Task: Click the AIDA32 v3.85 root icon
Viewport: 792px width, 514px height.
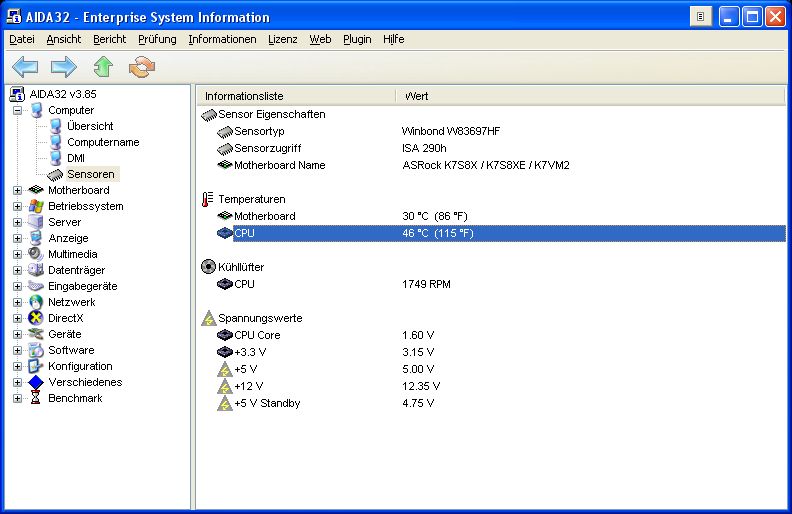Action: pyautogui.click(x=17, y=94)
